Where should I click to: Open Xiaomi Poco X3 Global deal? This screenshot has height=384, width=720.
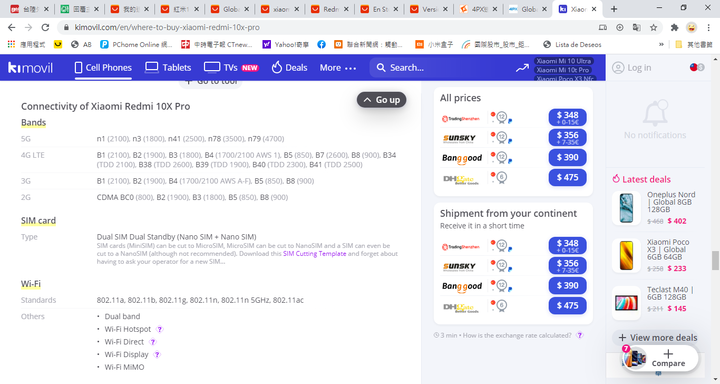pos(668,249)
